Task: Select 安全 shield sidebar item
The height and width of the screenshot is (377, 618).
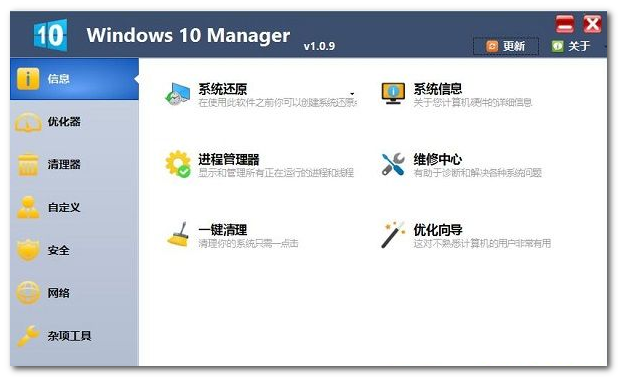Action: (74, 250)
